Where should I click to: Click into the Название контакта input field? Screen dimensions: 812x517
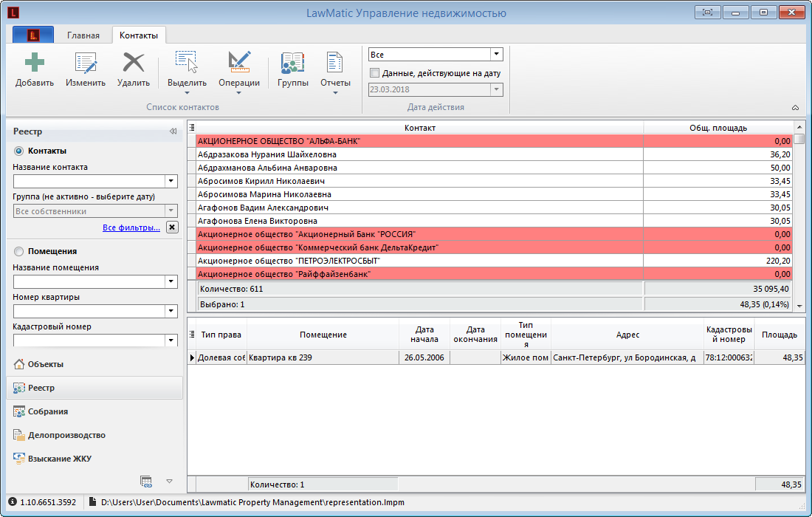89,181
